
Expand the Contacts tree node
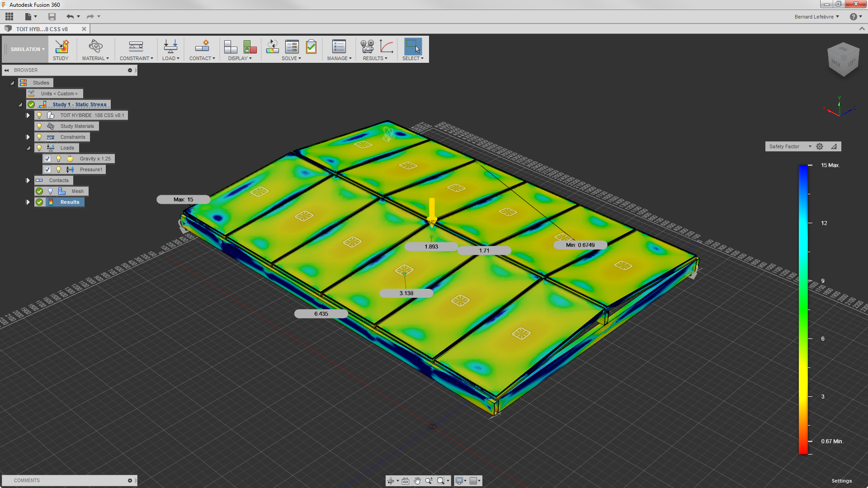[28, 180]
